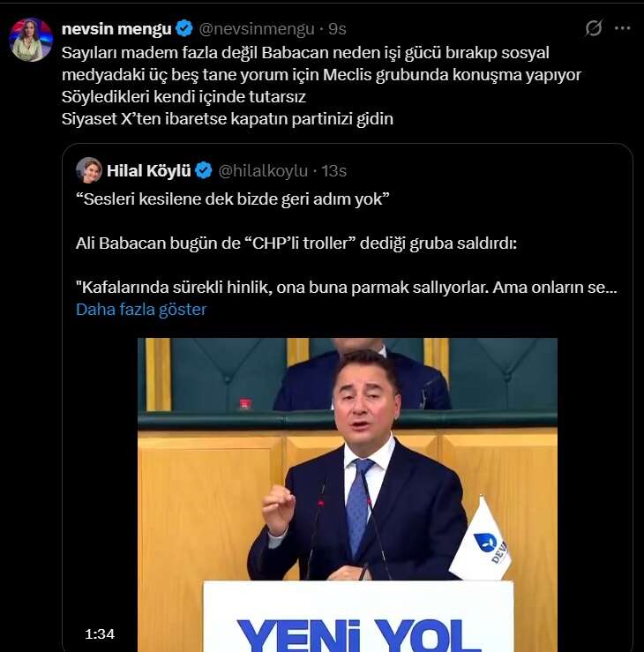Click nevsin mengu's profile avatar
This screenshot has width=644, height=652.
(x=31, y=40)
